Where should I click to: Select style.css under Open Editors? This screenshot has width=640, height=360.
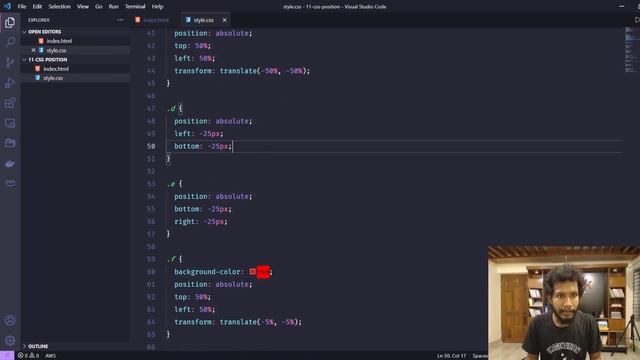(x=56, y=50)
